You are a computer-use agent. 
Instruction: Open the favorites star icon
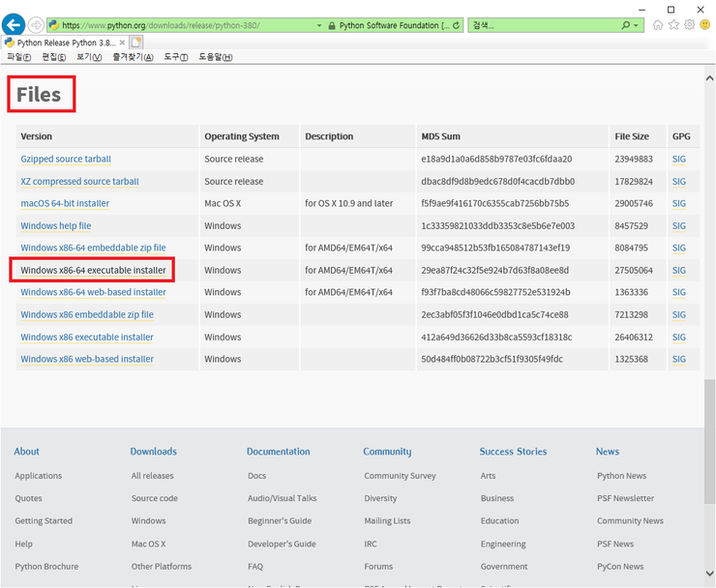(x=674, y=25)
